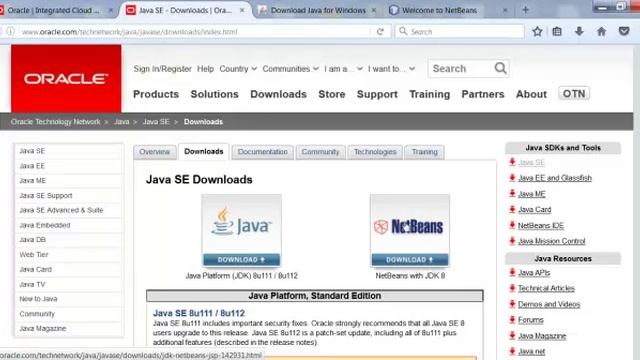Close the Java SE - Downloads tab
Viewport: 640px width, 360px height.
[x=242, y=10]
